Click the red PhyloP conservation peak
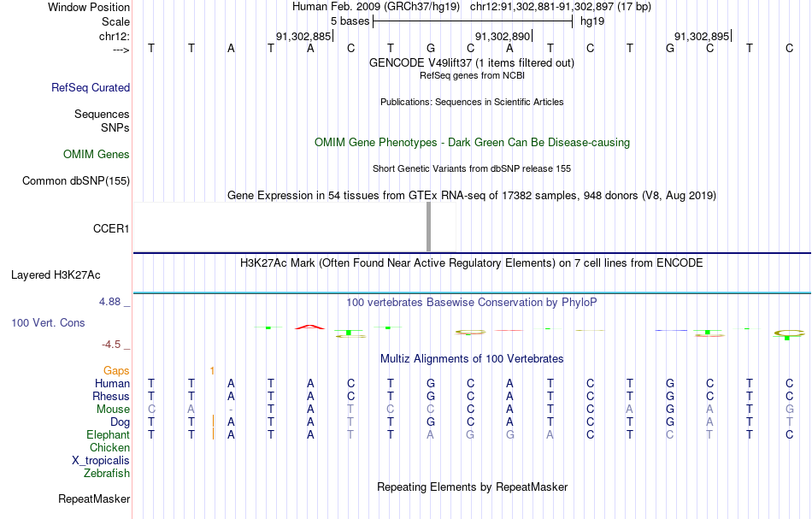 pyautogui.click(x=309, y=327)
